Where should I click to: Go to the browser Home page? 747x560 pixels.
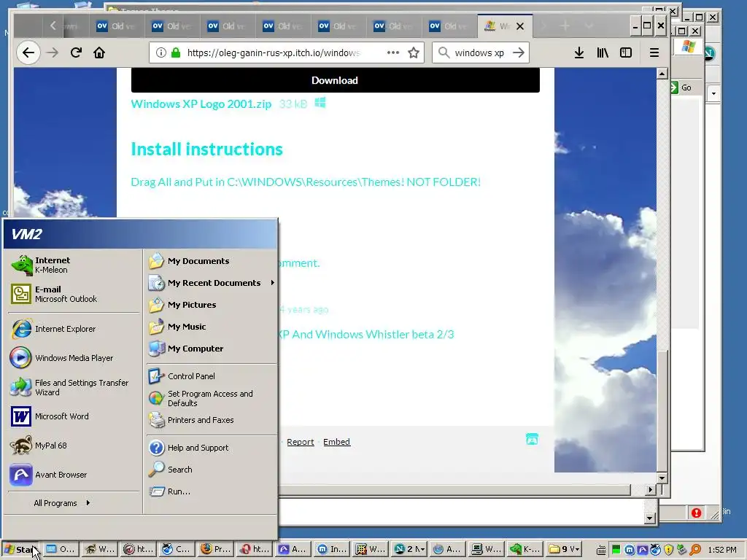pos(99,52)
